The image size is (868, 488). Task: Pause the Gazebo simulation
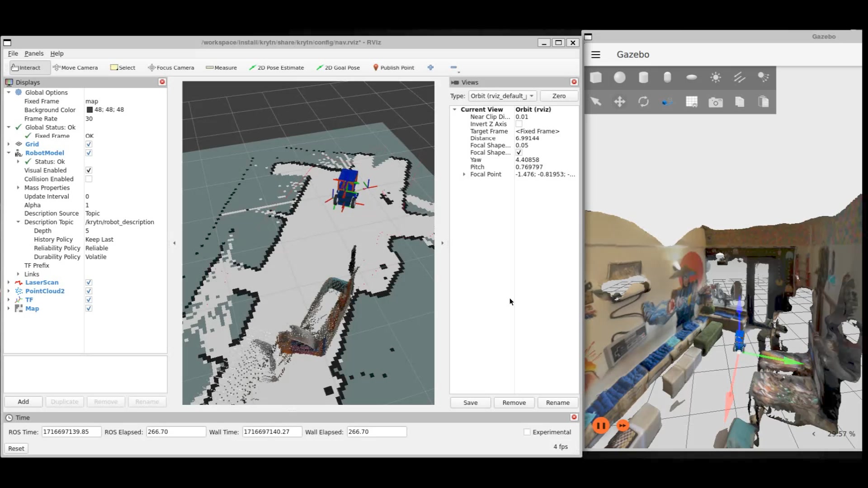tap(601, 425)
